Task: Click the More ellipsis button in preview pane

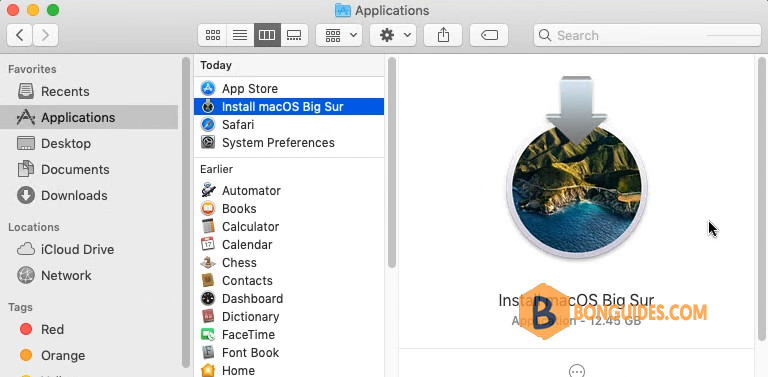Action: pos(577,371)
